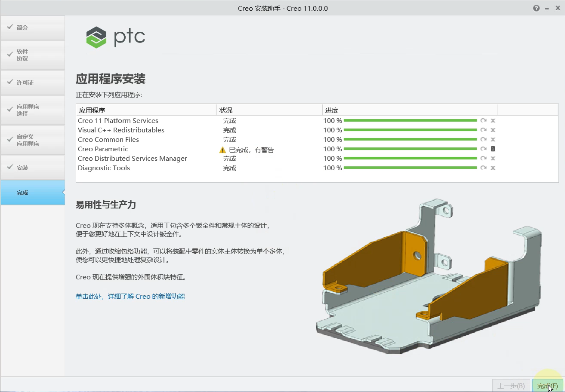The width and height of the screenshot is (565, 392).
Task: Open the help question mark icon
Action: click(536, 8)
